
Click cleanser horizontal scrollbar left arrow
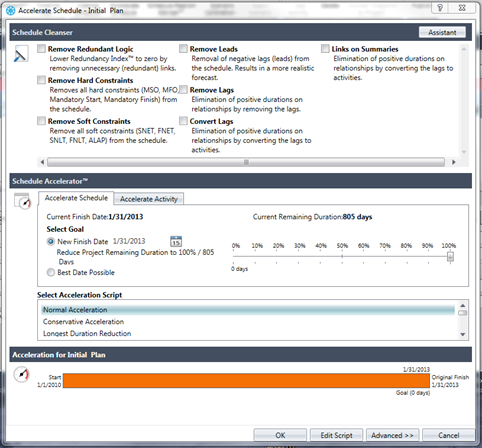click(x=42, y=162)
